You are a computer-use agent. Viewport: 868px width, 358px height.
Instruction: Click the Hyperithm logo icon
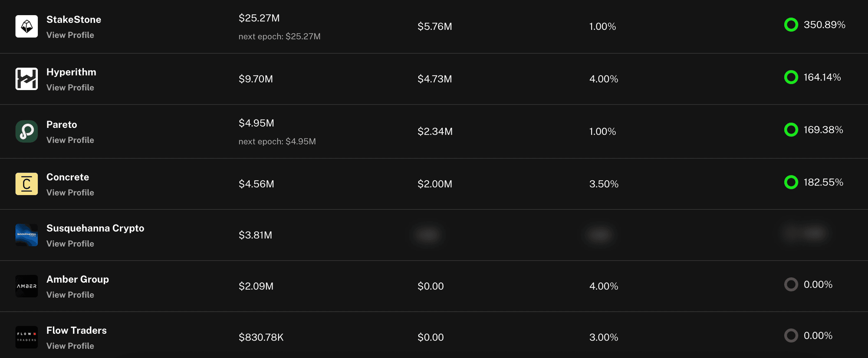tap(26, 79)
